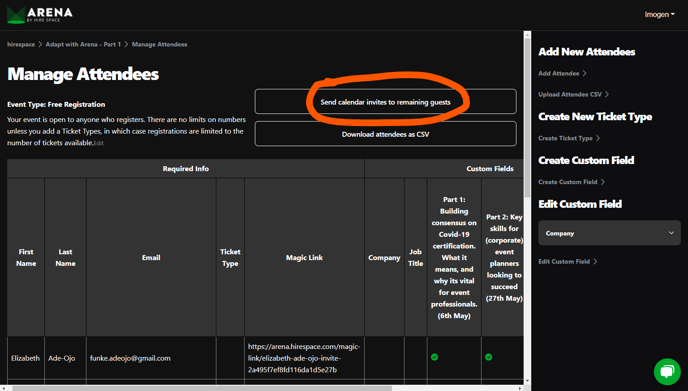Click the chevron next to Create Ticket Type
This screenshot has width=688, height=391.
pyautogui.click(x=598, y=138)
